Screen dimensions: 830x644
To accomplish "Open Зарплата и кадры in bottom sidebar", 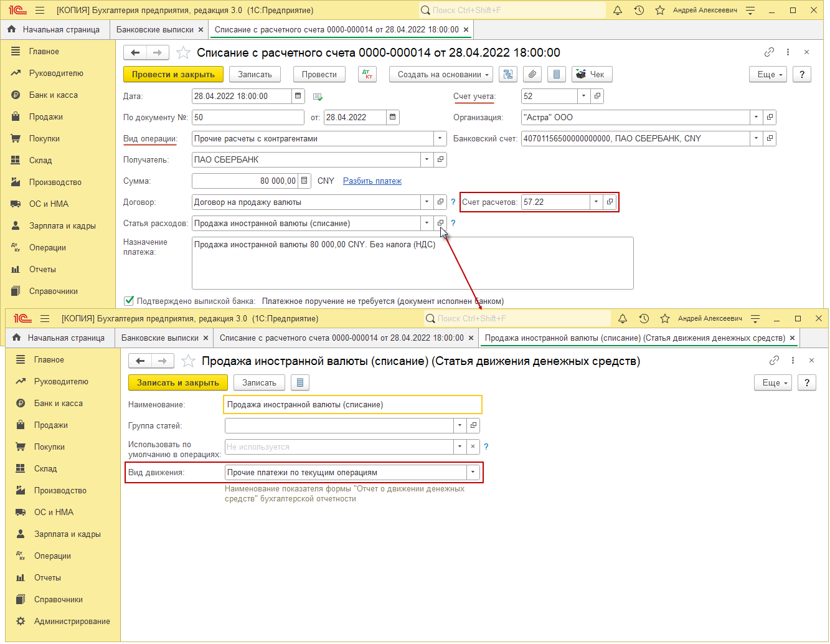I will pyautogui.click(x=67, y=534).
